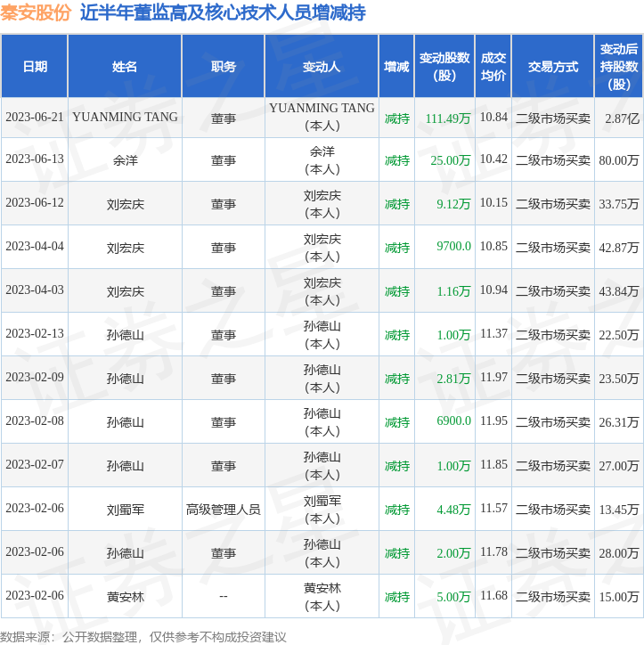Click the 80.00万 holdings value

pos(619,160)
